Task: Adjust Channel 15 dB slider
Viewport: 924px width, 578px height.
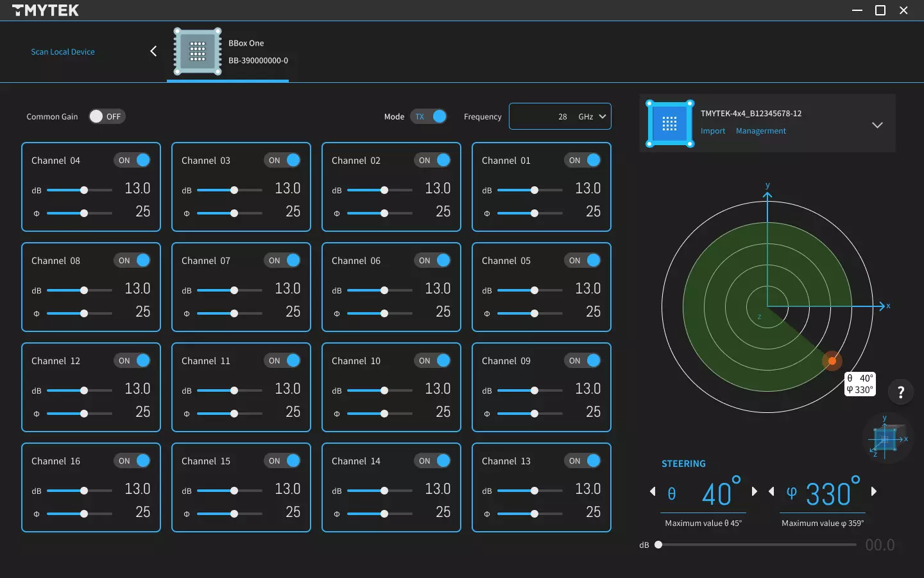Action: point(230,491)
